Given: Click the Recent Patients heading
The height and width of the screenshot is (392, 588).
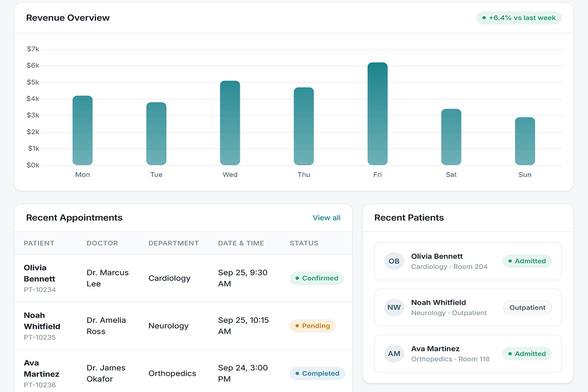Looking at the screenshot, I should 409,218.
